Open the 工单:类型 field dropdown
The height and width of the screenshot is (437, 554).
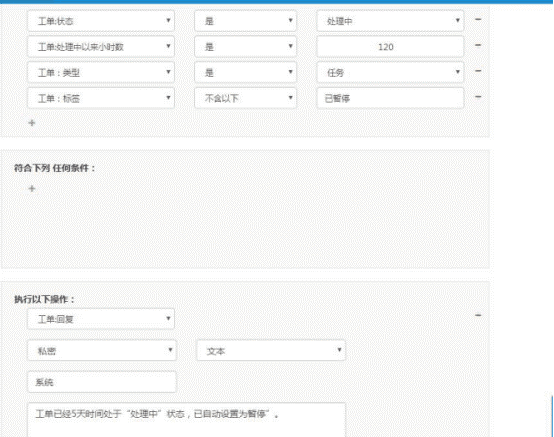[x=101, y=72]
